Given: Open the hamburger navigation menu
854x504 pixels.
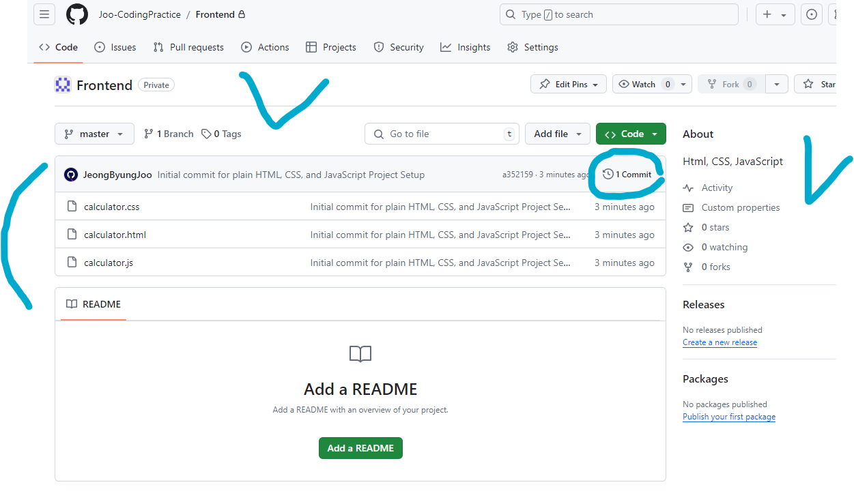Looking at the screenshot, I should 44,14.
